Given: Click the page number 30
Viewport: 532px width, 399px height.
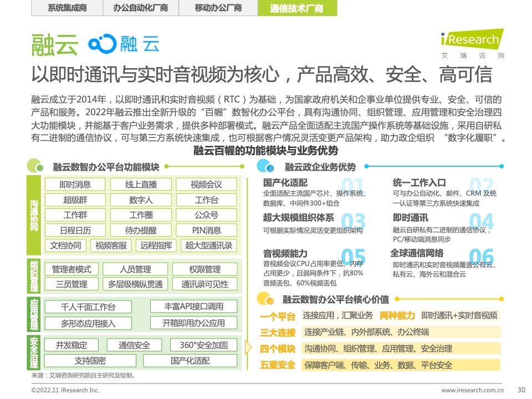Looking at the screenshot, I should [521, 390].
